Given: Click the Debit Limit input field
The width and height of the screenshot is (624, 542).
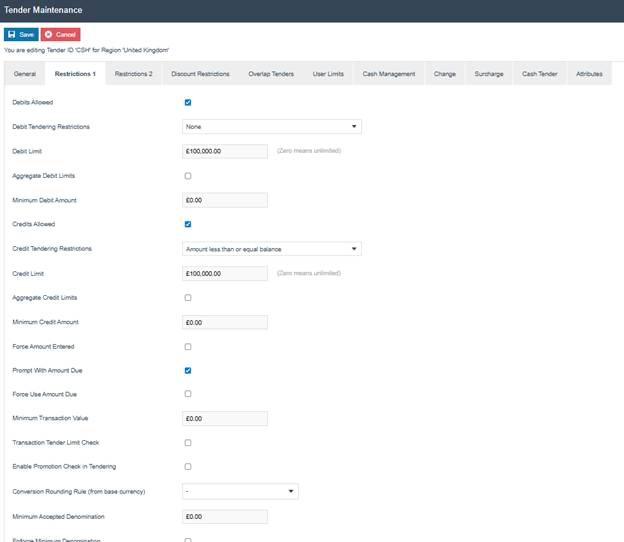Looking at the screenshot, I should point(225,151).
